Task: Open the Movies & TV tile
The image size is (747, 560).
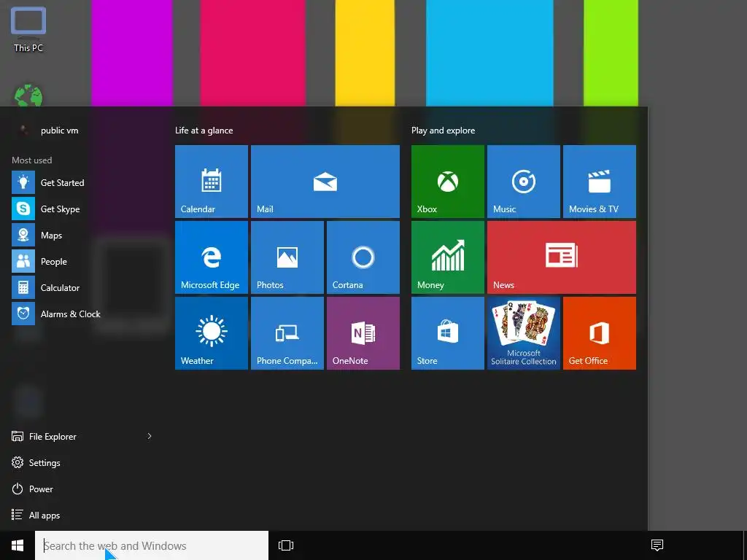Action: coord(600,182)
